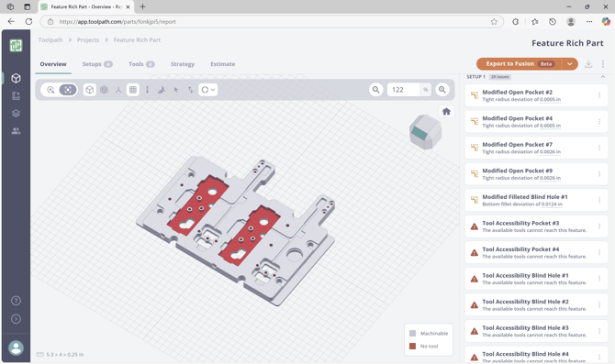
Task: Click the help question mark icon
Action: [x=17, y=301]
